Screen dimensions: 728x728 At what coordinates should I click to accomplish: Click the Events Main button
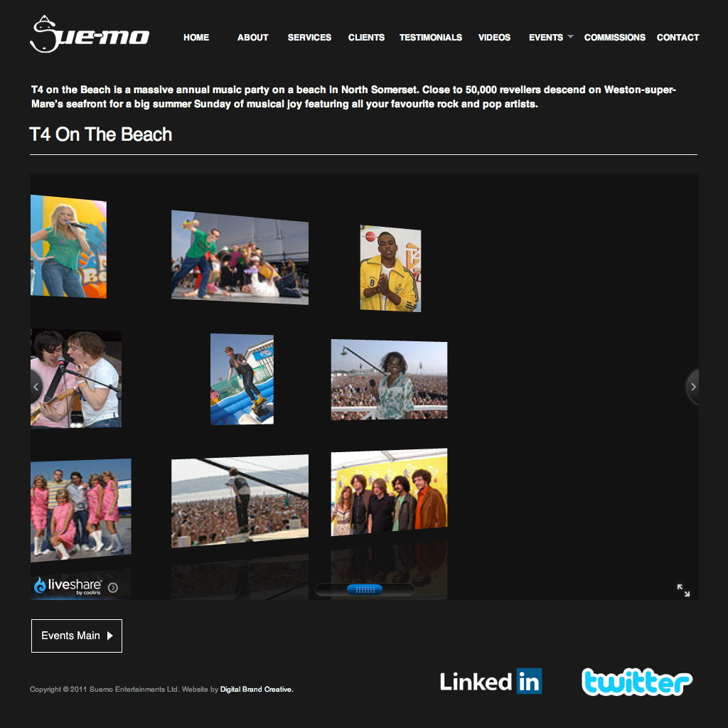[x=77, y=636]
